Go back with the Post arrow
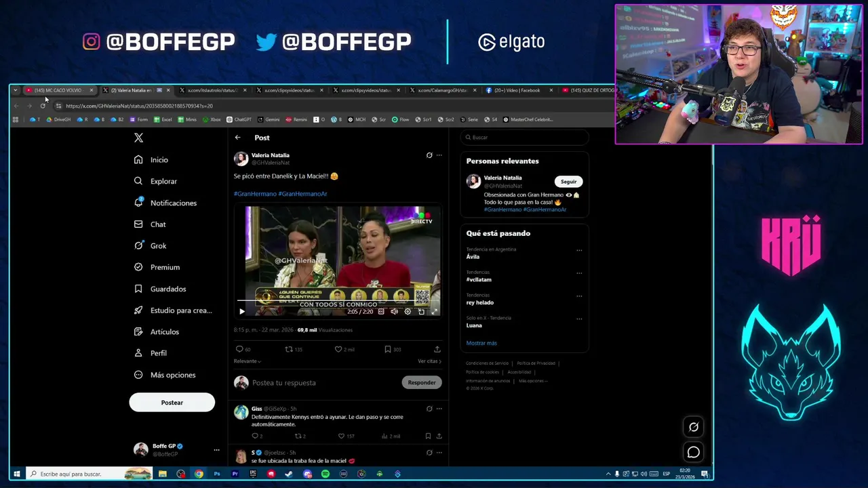Viewport: 868px width, 488px height. [238, 138]
